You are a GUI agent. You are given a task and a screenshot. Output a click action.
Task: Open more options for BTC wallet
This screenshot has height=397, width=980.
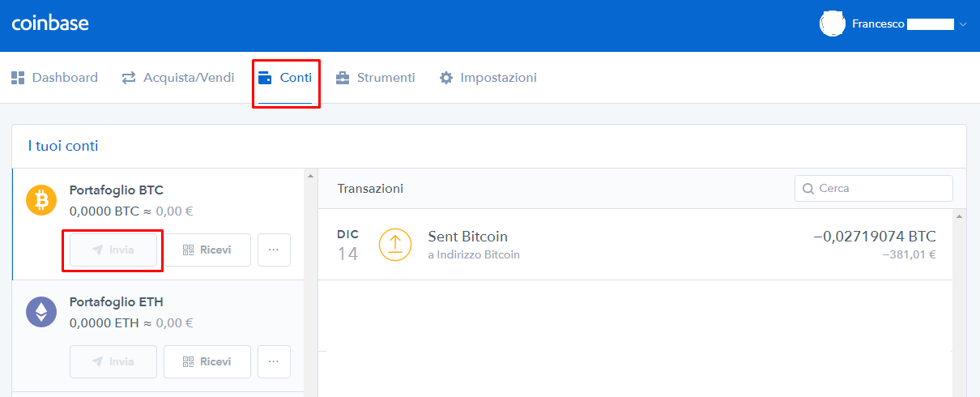274,250
